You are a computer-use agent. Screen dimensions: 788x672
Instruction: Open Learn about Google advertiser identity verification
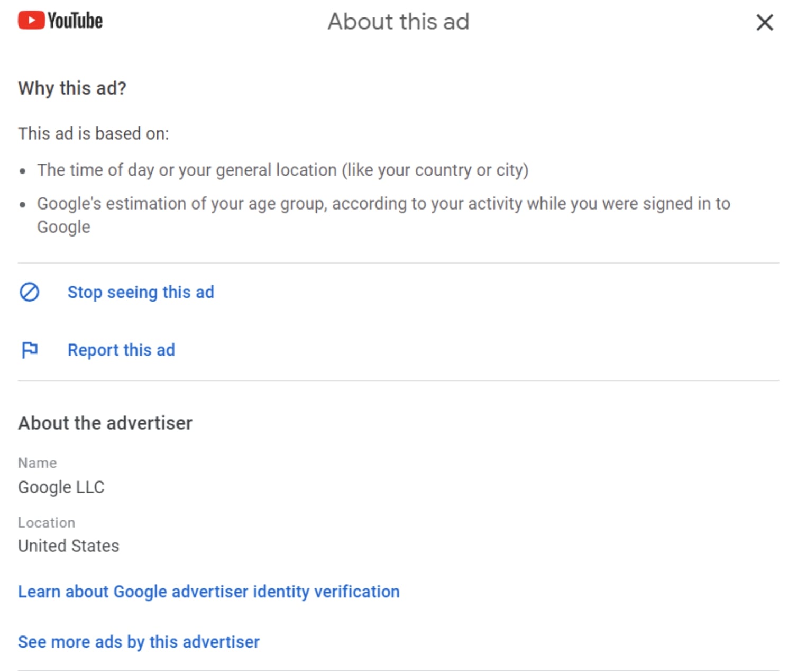click(208, 591)
